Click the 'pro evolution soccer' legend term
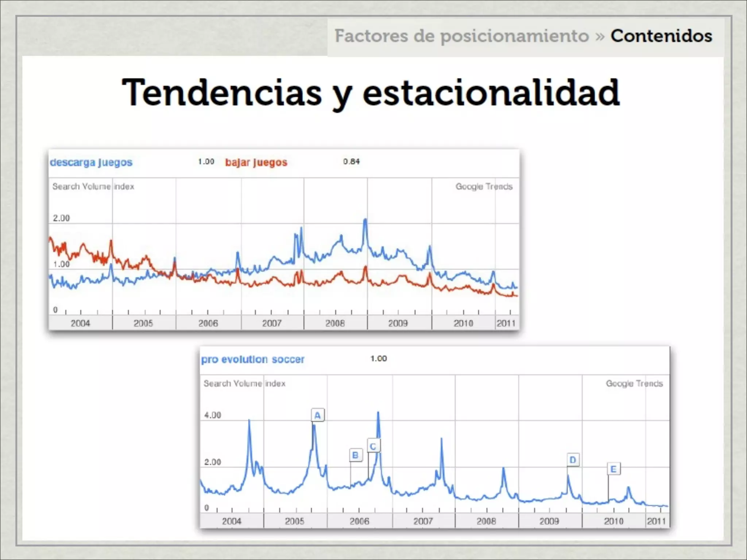Screen dimensions: 747x560 (x=253, y=359)
